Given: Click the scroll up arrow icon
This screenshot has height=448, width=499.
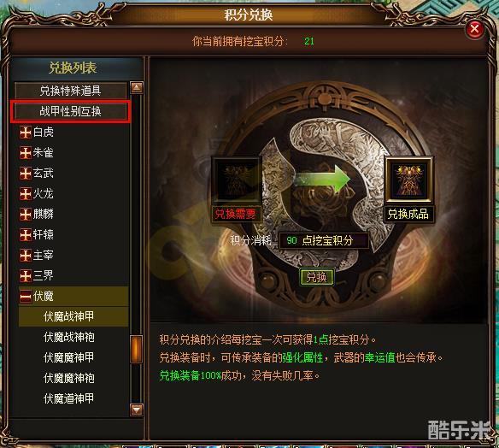Looking at the screenshot, I should (137, 87).
